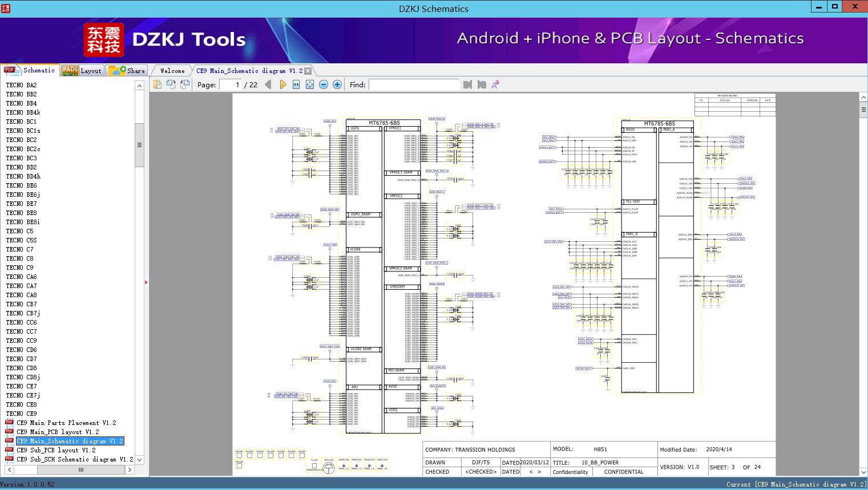Open CE9 Sub_PCB layout V1.2 file
Viewport: 868px width, 490px height.
point(56,450)
